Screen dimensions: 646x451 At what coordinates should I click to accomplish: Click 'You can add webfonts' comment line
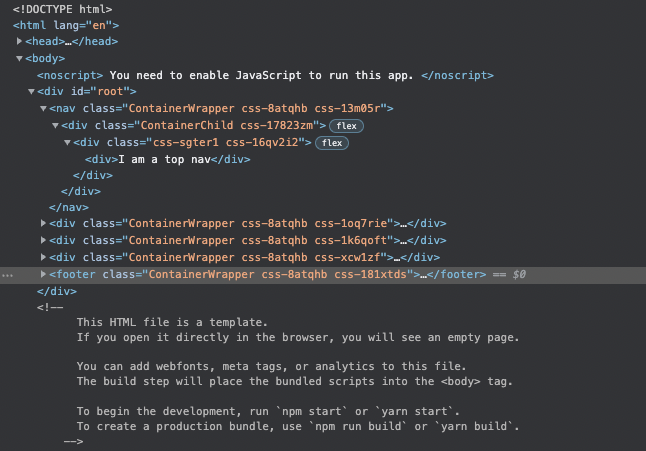[272, 366]
